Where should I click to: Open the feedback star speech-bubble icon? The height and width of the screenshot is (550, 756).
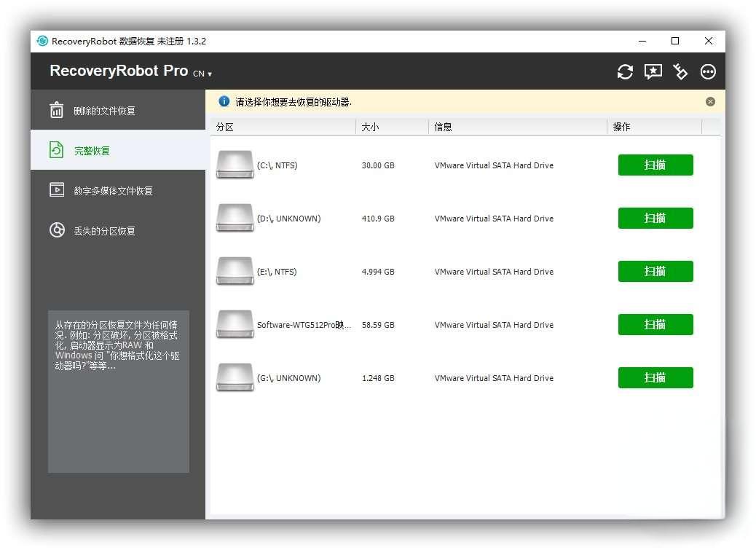[653, 72]
